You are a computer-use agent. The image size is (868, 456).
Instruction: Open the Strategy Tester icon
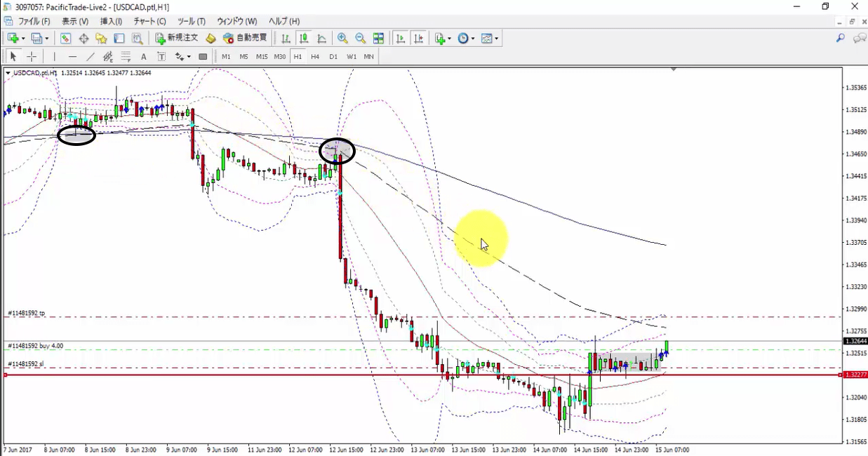click(x=138, y=39)
